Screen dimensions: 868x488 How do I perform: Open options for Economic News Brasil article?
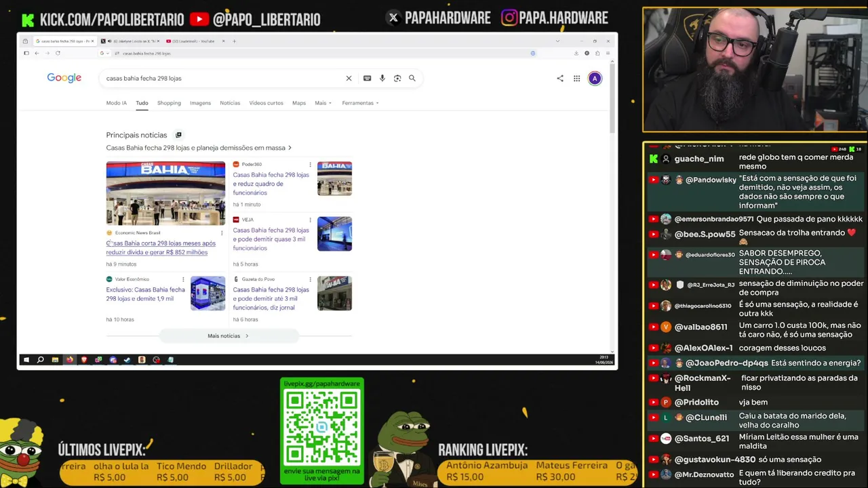click(221, 233)
